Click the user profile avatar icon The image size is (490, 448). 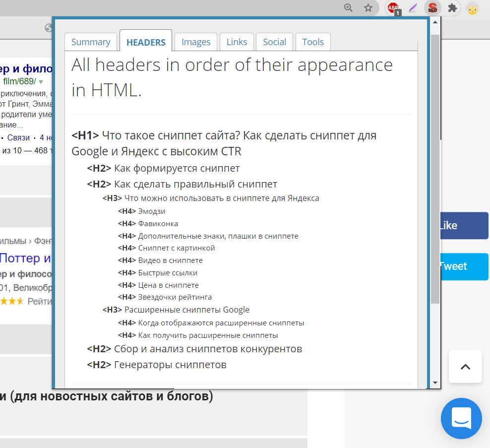click(472, 8)
